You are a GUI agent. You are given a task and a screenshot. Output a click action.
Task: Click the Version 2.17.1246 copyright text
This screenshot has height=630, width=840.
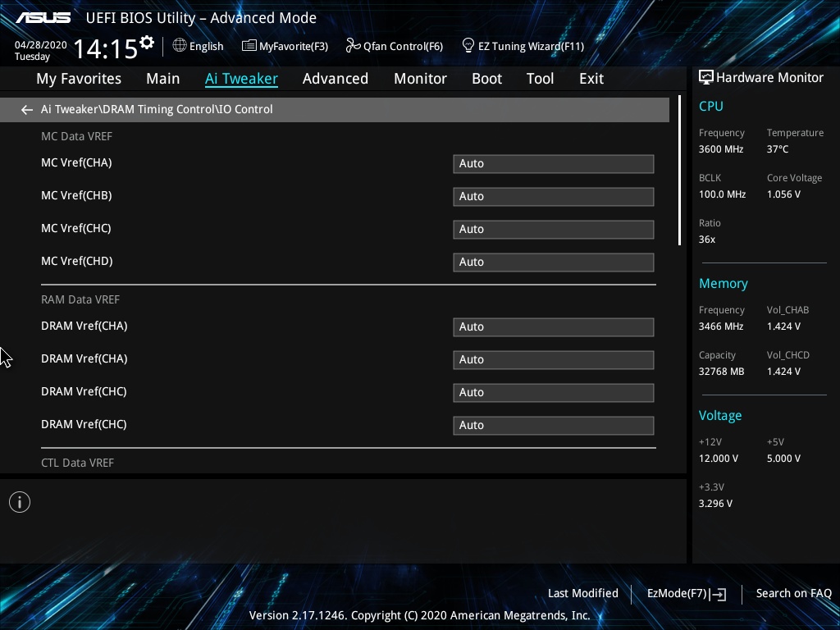419,615
